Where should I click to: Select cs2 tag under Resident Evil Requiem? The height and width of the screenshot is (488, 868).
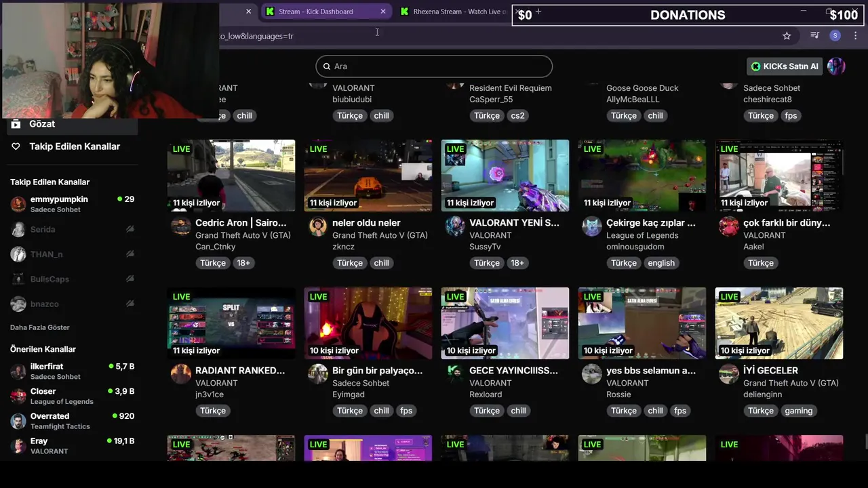point(517,115)
